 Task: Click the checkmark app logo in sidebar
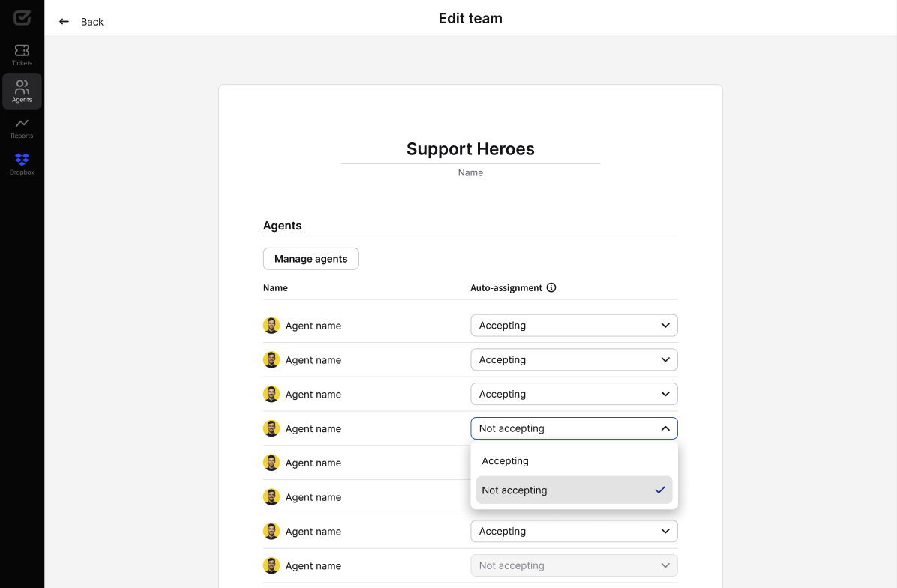(x=22, y=18)
